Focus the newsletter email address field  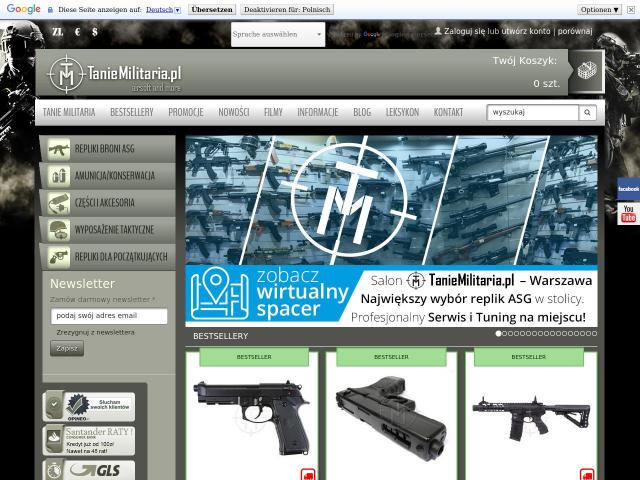pos(109,316)
